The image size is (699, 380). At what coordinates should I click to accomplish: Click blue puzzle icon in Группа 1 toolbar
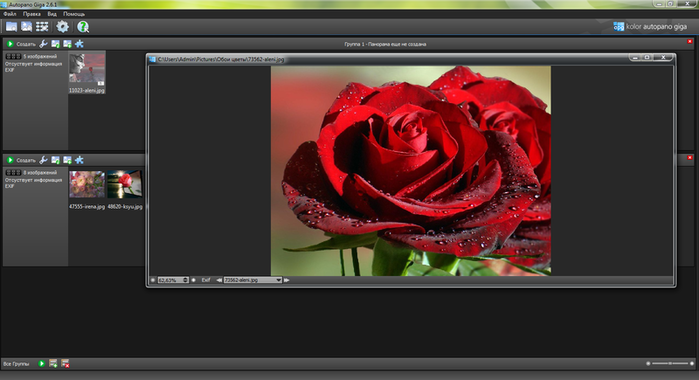pos(79,44)
